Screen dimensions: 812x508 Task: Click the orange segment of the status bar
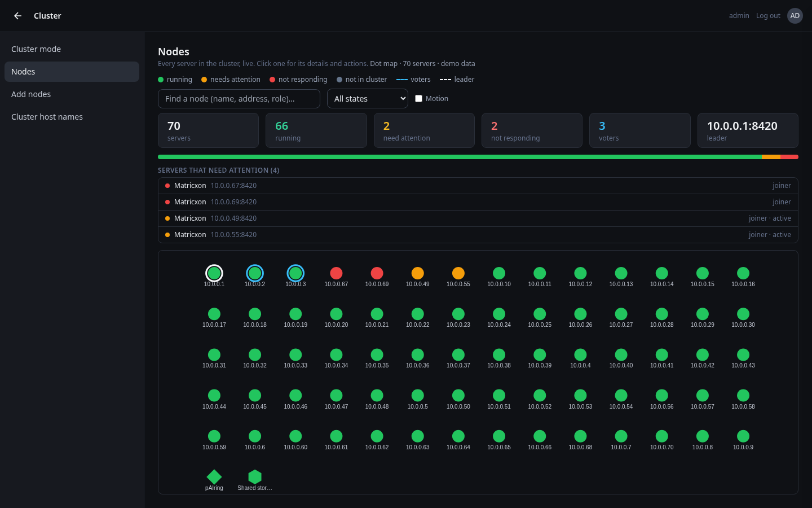771,157
